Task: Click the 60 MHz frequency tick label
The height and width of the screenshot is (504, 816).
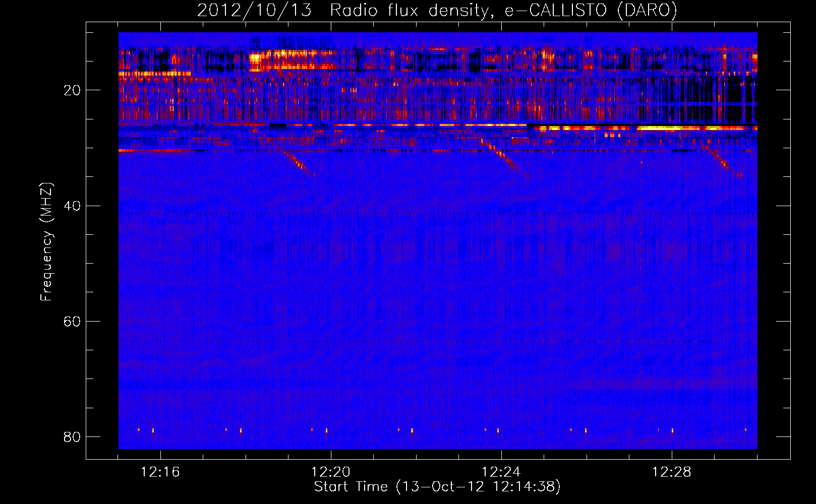Action: pos(72,322)
